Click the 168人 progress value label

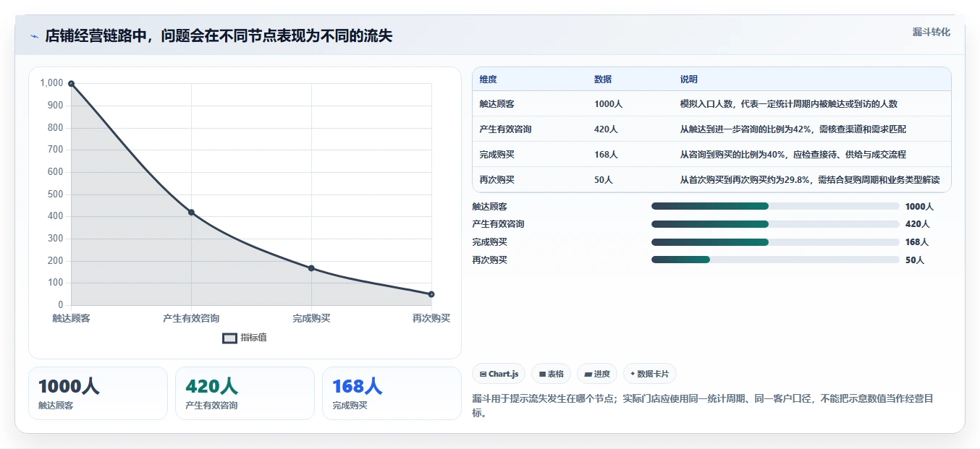pos(917,242)
